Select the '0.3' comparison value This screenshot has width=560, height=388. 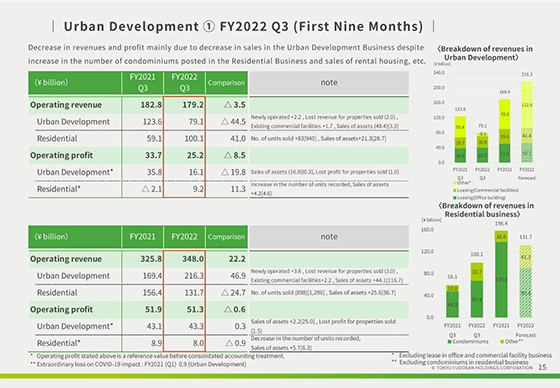tap(240, 326)
